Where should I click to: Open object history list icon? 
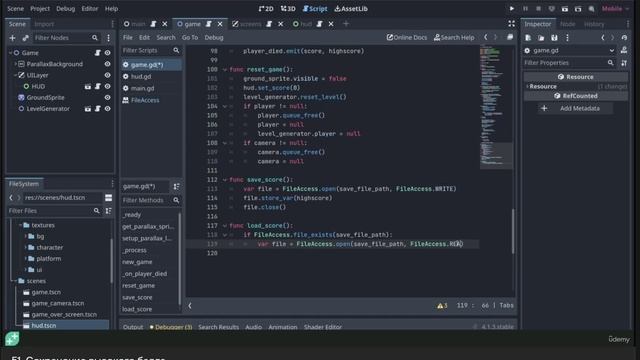624,38
